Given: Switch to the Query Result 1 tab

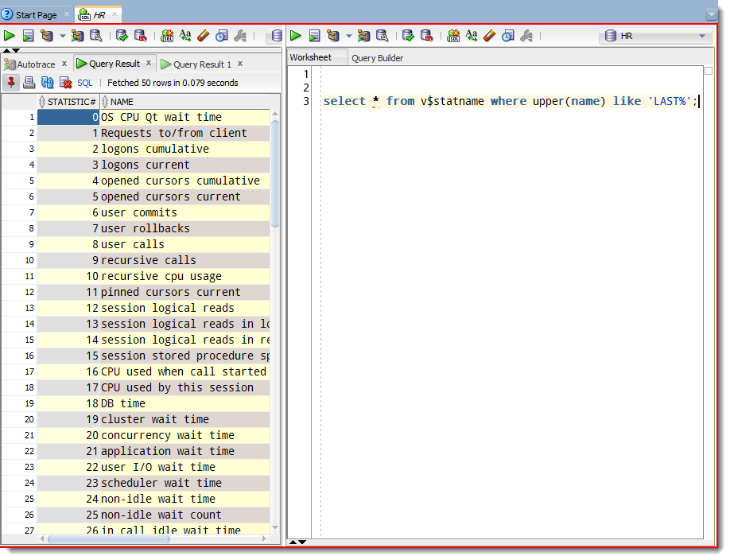Looking at the screenshot, I should pos(203,64).
